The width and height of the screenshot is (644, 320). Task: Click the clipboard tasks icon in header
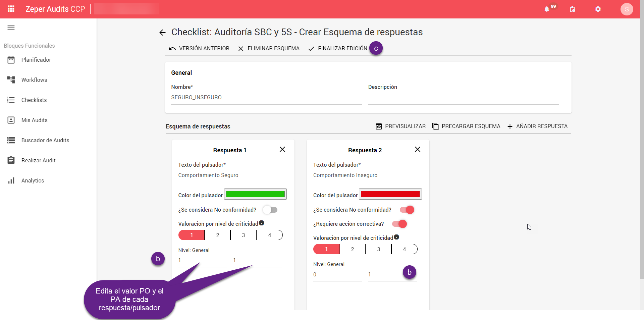[573, 9]
